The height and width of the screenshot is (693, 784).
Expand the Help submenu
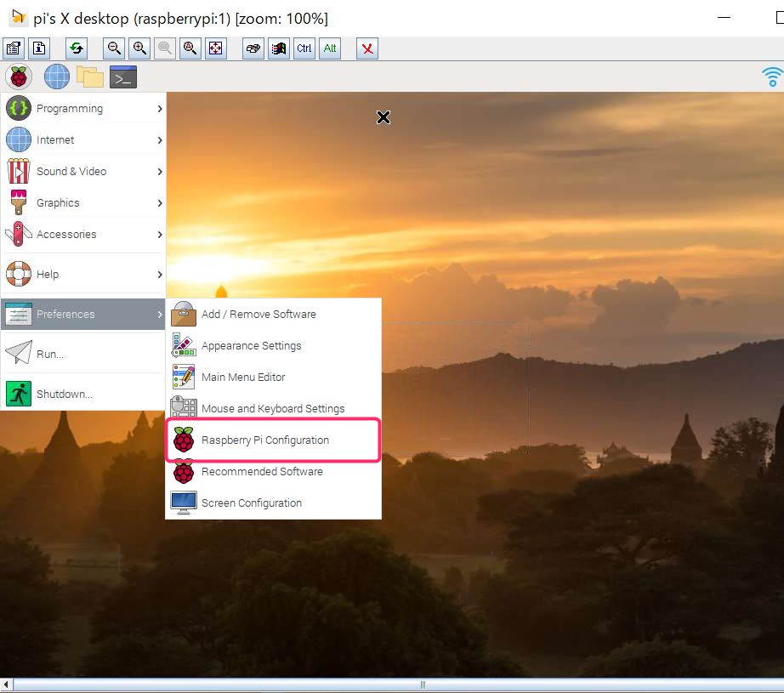(x=83, y=275)
